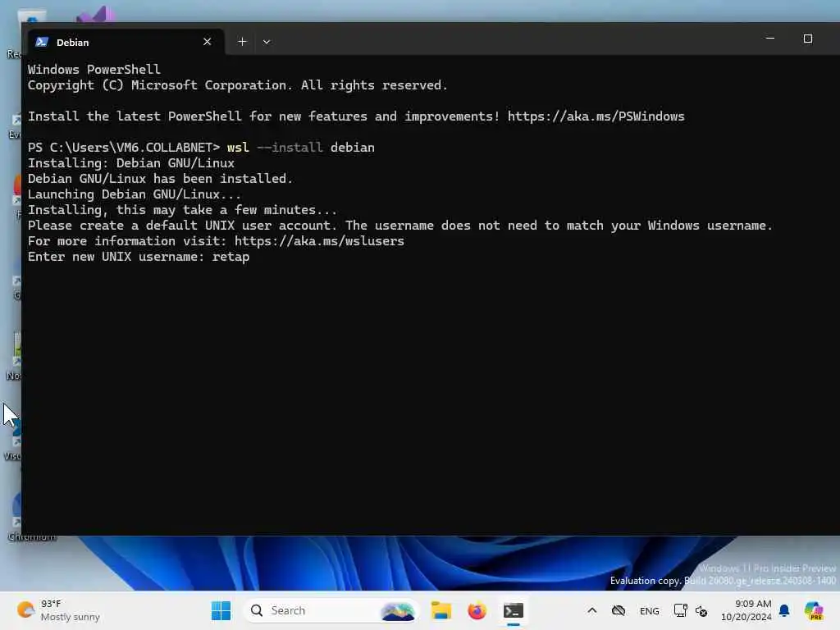Click the 'Copyright (C) Microsoft Corporation' line
Image resolution: width=840 pixels, height=630 pixels.
pos(237,85)
